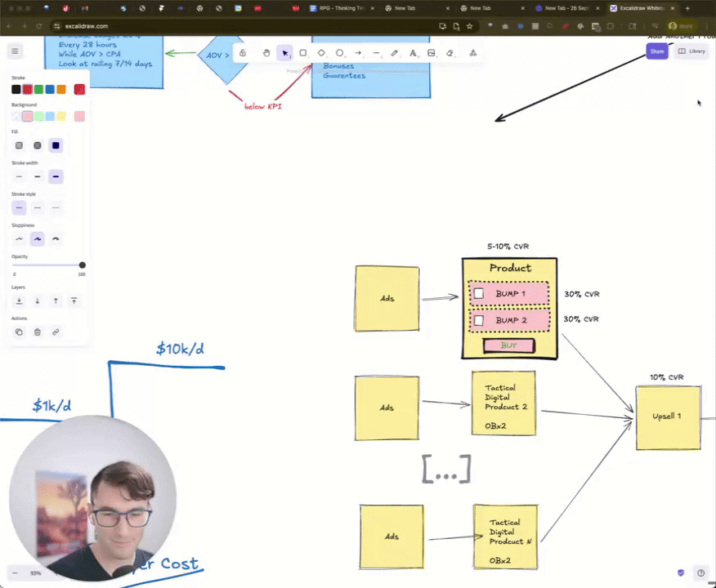716x588 pixels.
Task: Choose the light green background color
Action: [38, 116]
